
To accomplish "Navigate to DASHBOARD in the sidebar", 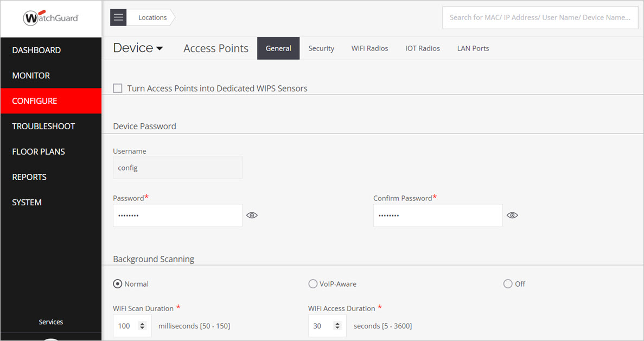I will pyautogui.click(x=36, y=50).
